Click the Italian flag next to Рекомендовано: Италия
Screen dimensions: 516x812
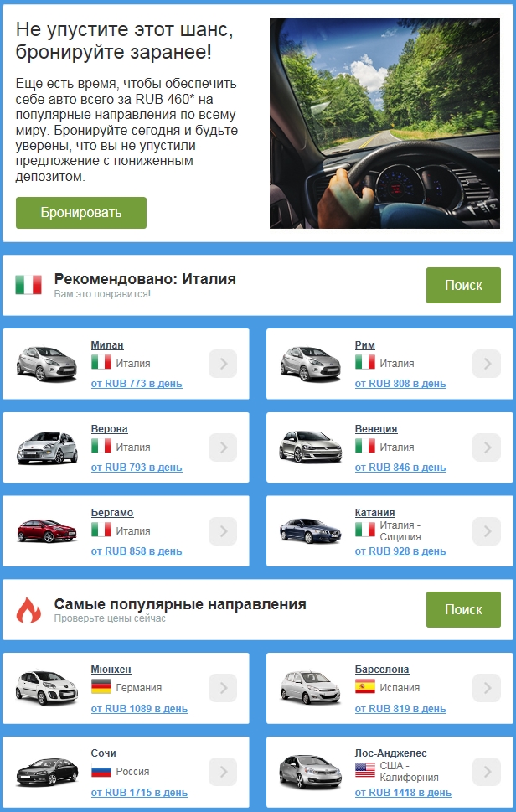[x=28, y=285]
